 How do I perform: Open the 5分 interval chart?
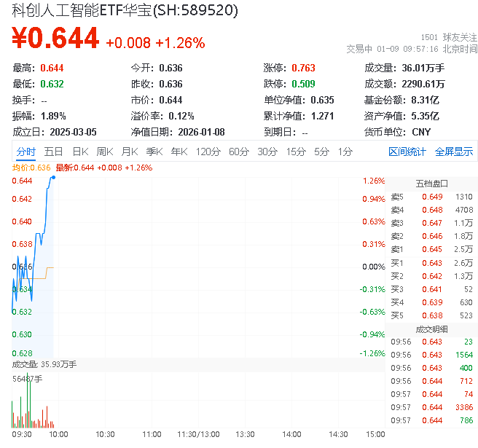point(321,152)
